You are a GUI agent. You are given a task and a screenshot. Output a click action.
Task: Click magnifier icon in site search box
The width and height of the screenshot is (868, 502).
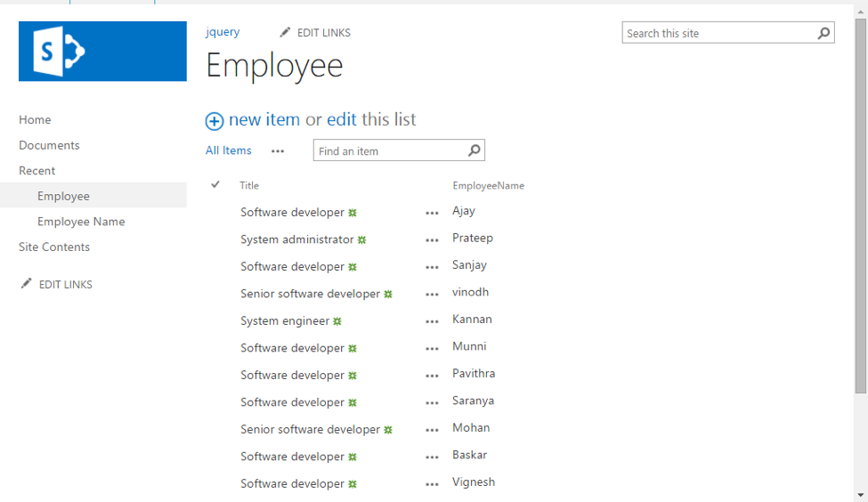(x=823, y=33)
